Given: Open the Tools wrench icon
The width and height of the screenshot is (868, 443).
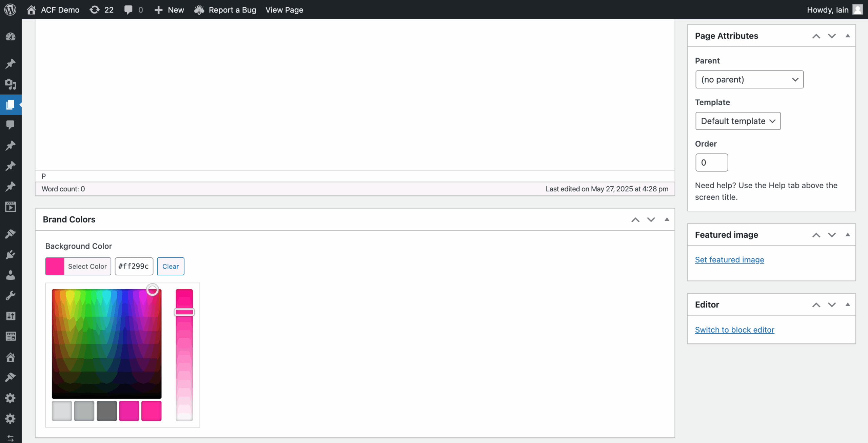Looking at the screenshot, I should click(x=11, y=295).
